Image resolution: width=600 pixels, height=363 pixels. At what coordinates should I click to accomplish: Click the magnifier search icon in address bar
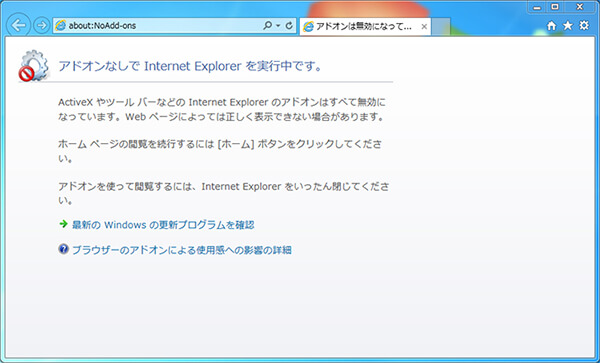(267, 26)
